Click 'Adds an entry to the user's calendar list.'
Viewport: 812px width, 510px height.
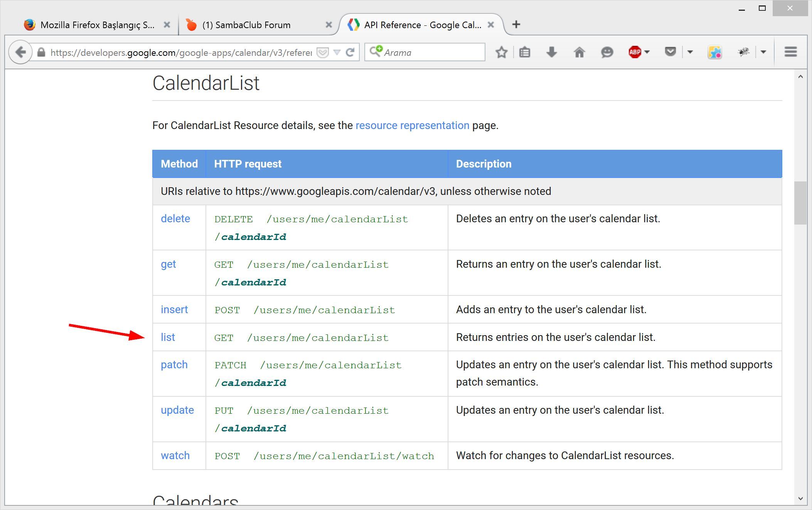tap(551, 310)
